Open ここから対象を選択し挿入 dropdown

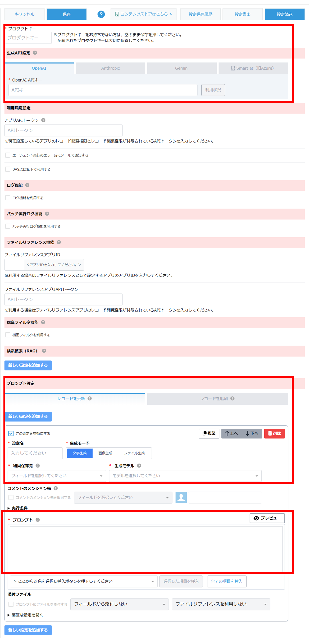[84, 581]
